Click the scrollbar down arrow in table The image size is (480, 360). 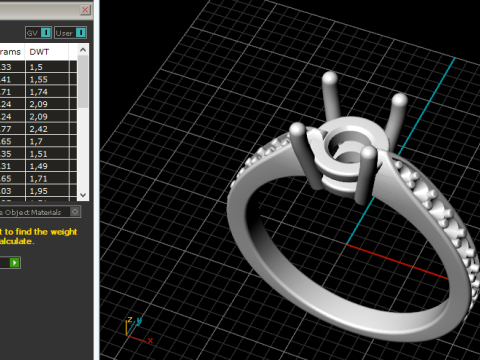click(83, 195)
